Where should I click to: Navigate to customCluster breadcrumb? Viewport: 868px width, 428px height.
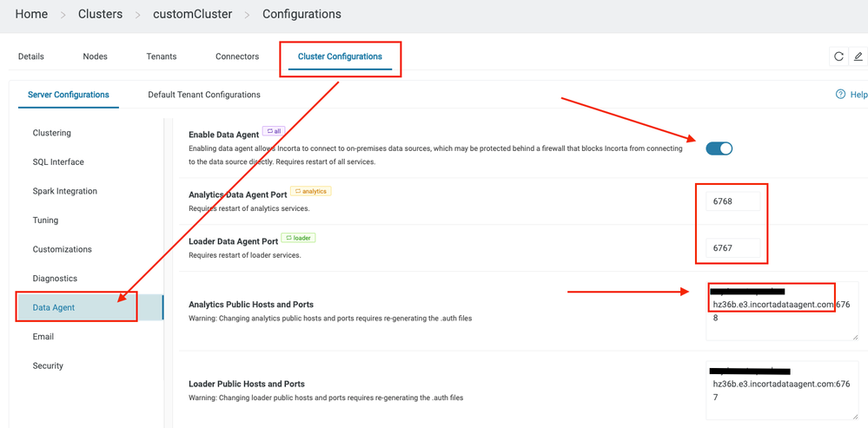click(192, 14)
